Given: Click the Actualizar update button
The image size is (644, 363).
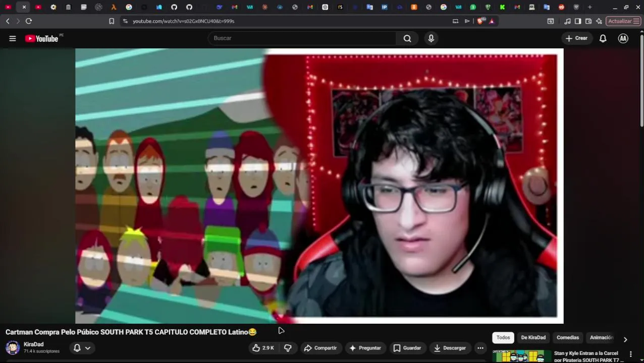Looking at the screenshot, I should point(623,21).
